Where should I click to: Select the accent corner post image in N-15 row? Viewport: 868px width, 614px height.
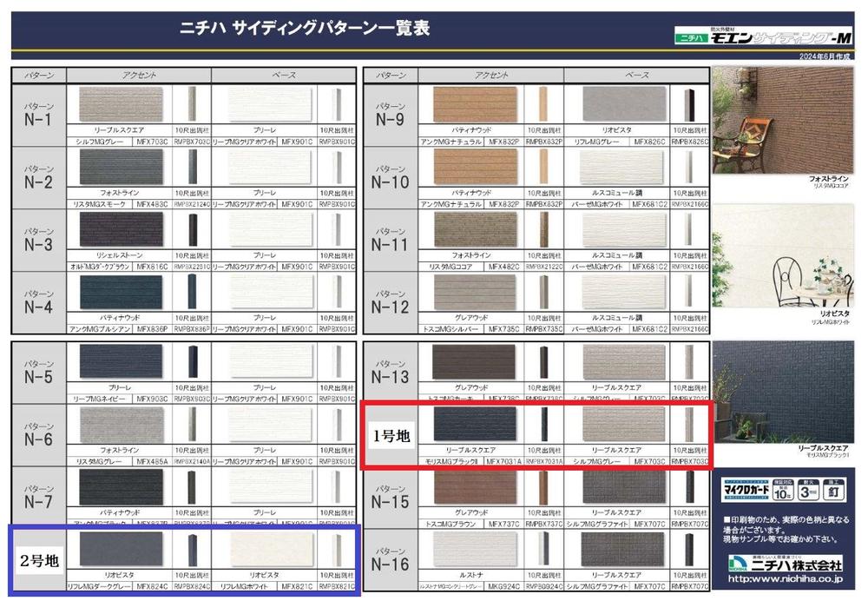[543, 487]
